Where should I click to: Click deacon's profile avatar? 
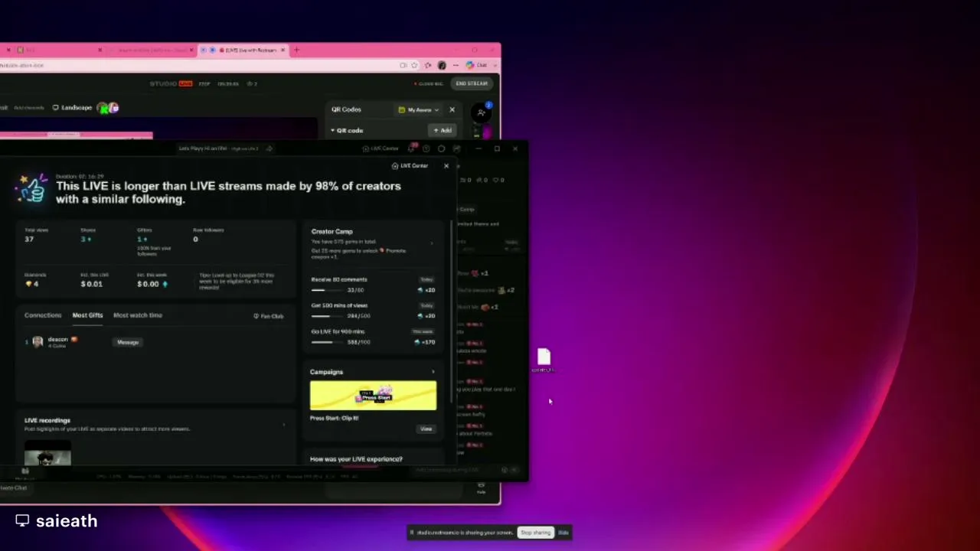(38, 342)
